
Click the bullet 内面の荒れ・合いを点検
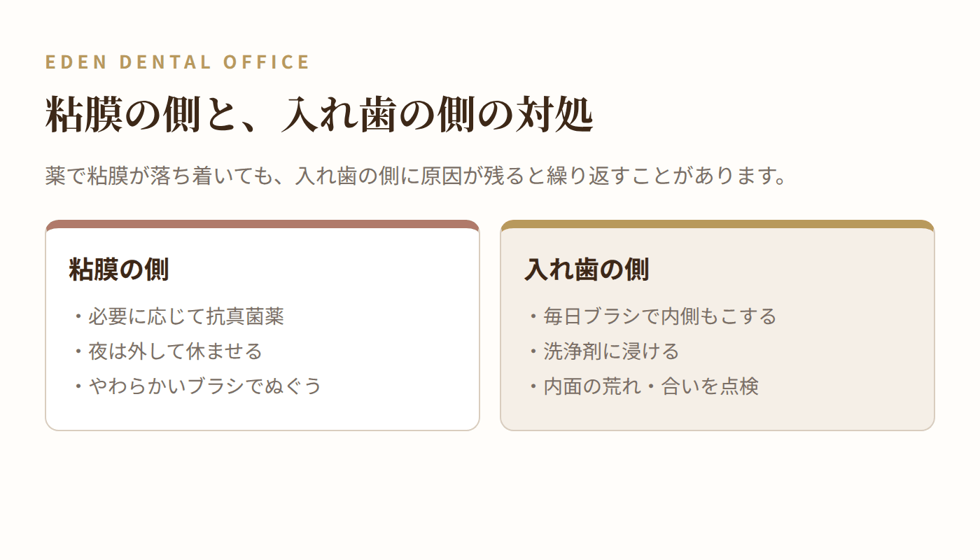pyautogui.click(x=642, y=386)
